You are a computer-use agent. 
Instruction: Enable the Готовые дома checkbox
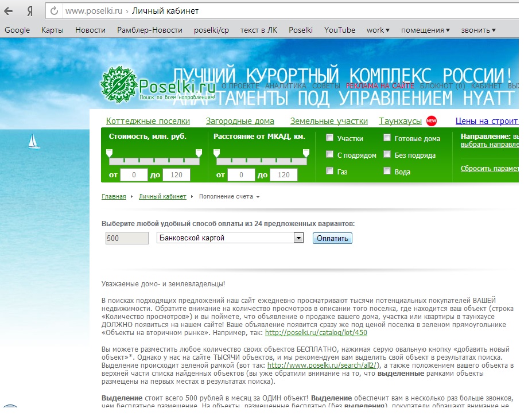pos(387,138)
